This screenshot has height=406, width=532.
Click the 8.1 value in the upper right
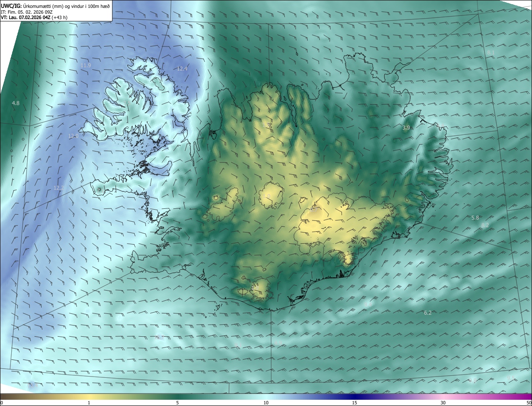pos(491,52)
